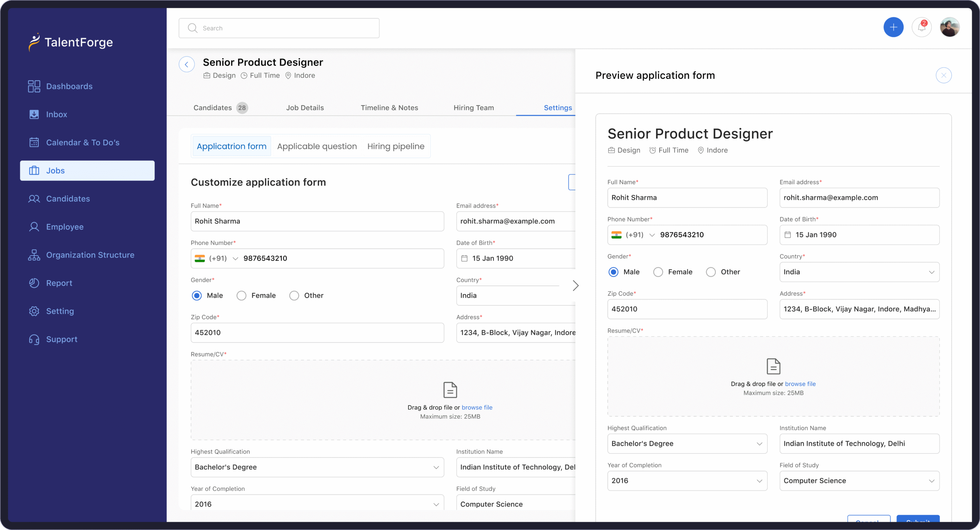Click the Zip Code field in the preview
Screen dimensions: 980x530
tap(687, 309)
